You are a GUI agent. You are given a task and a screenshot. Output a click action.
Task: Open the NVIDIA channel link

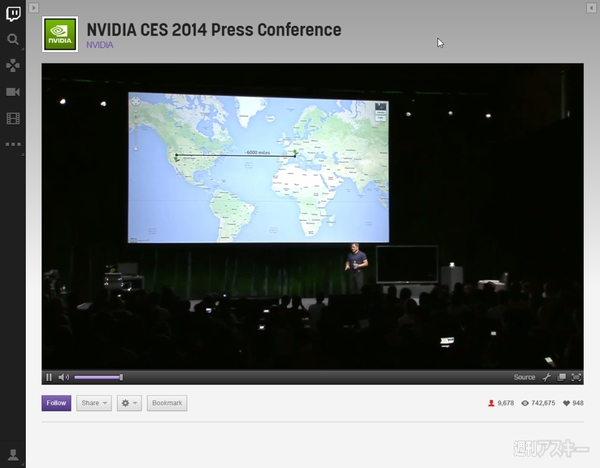click(x=100, y=45)
